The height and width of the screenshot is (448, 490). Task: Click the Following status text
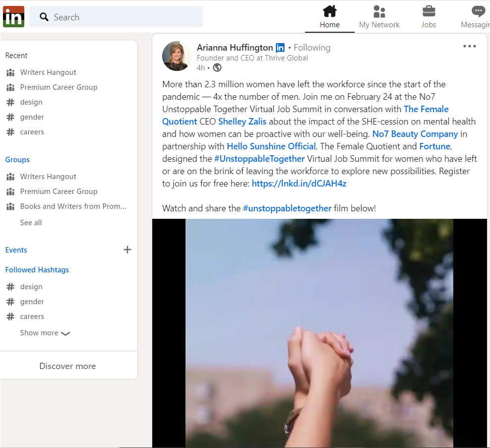312,48
